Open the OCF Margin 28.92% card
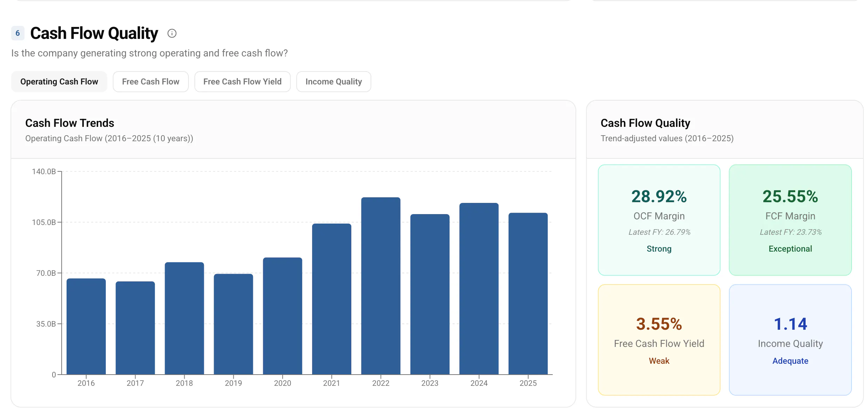Screen dimensions: 868x417 [x=659, y=220]
